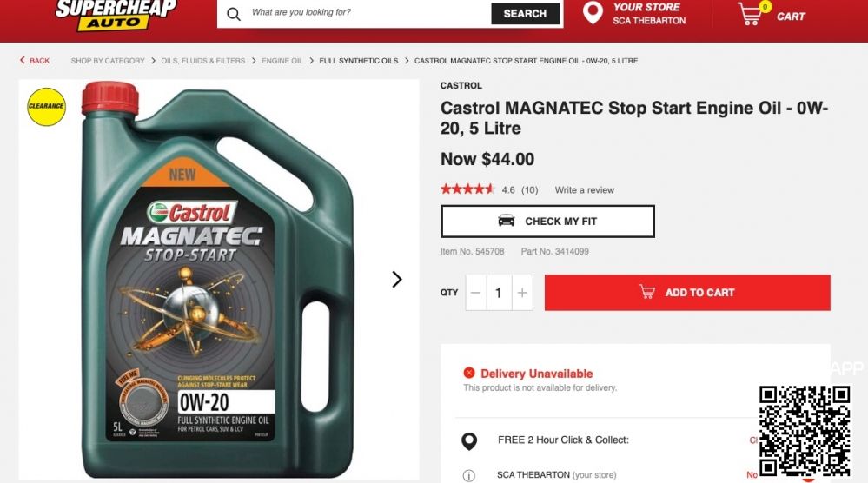The width and height of the screenshot is (868, 483).
Task: Click the info icon beside SCA Thebarton
Action: coord(468,475)
